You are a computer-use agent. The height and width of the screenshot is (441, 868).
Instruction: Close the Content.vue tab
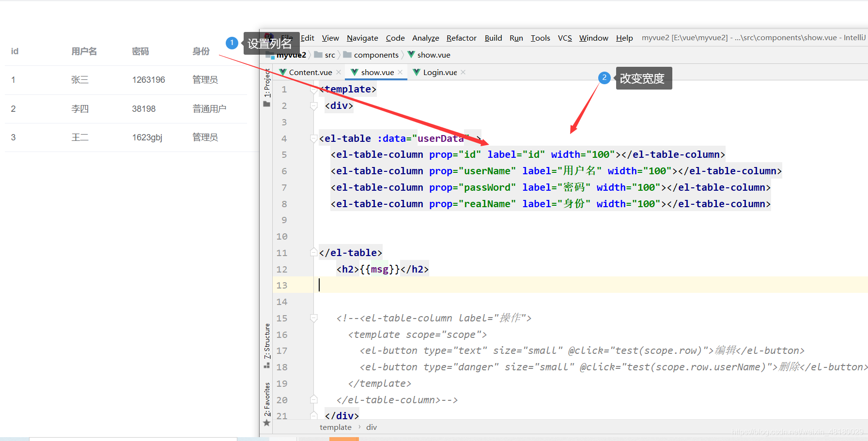pos(339,72)
